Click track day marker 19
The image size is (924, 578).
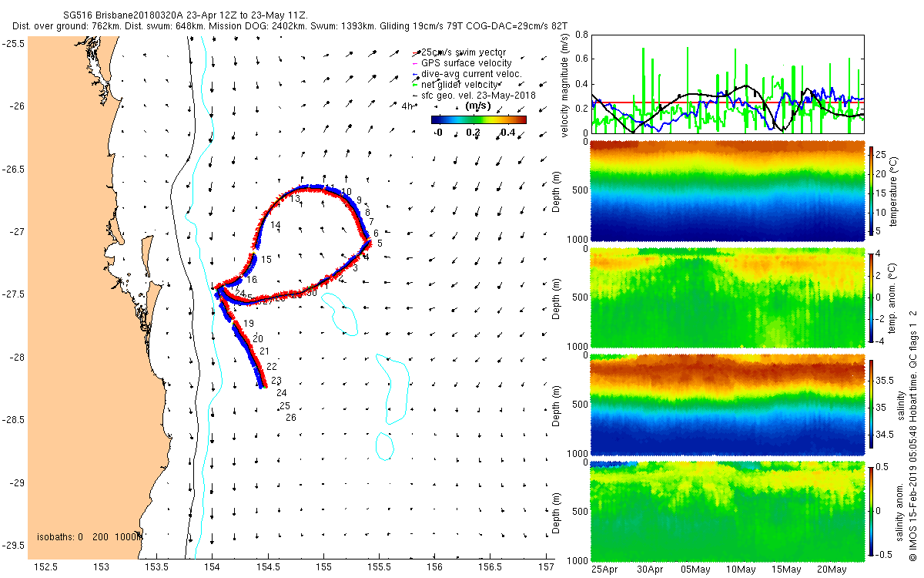[249, 324]
